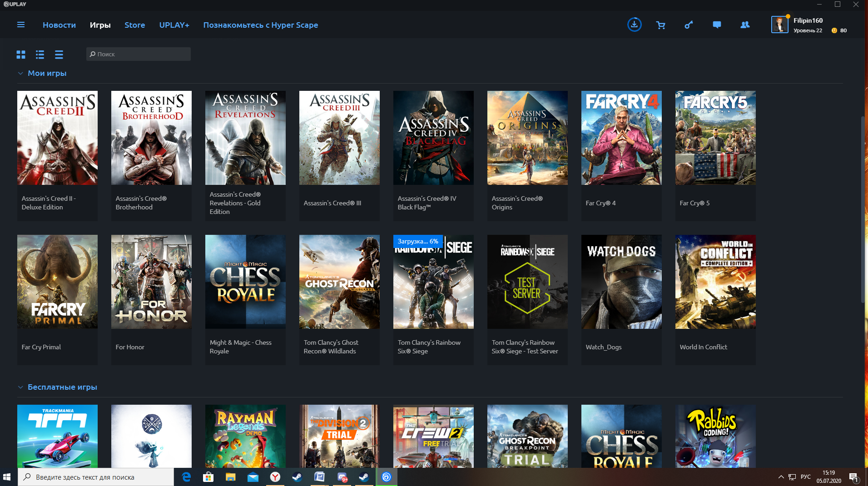Open the friends list icon
This screenshot has height=486, width=868.
(745, 25)
